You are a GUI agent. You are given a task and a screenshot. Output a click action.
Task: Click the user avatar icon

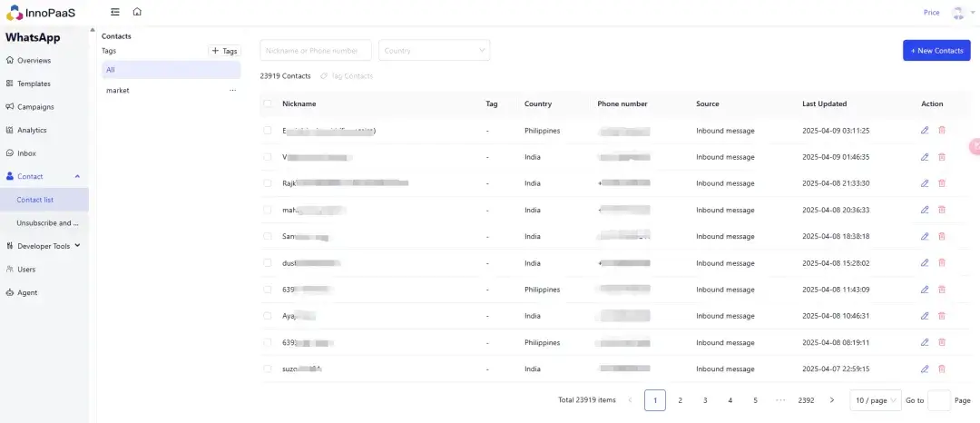[958, 13]
